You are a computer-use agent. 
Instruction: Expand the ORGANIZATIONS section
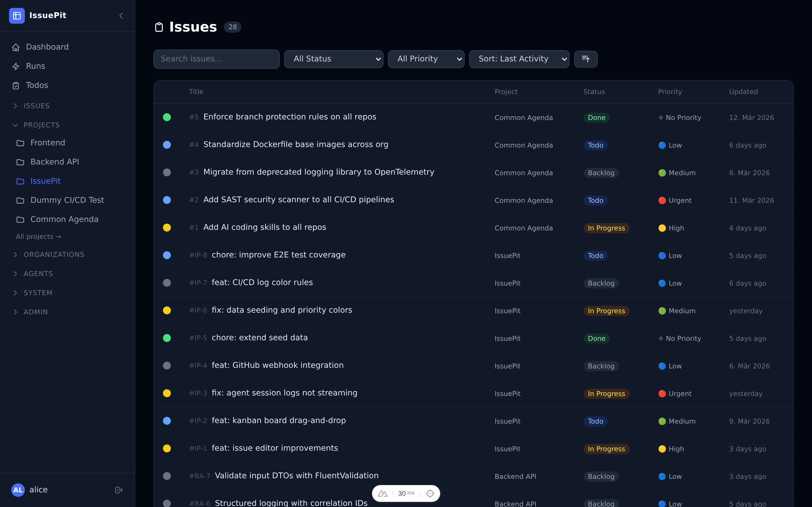point(16,255)
